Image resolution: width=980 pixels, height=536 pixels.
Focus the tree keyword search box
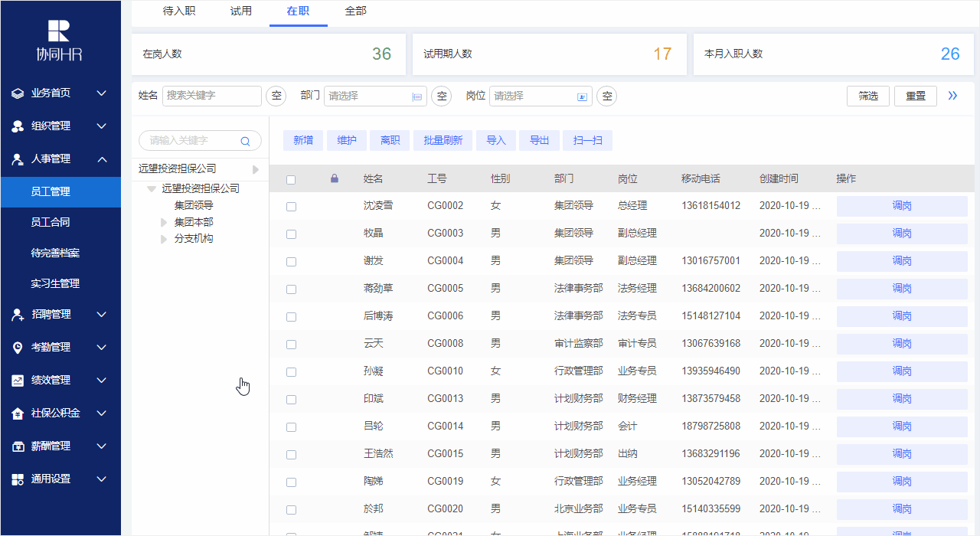(200, 141)
